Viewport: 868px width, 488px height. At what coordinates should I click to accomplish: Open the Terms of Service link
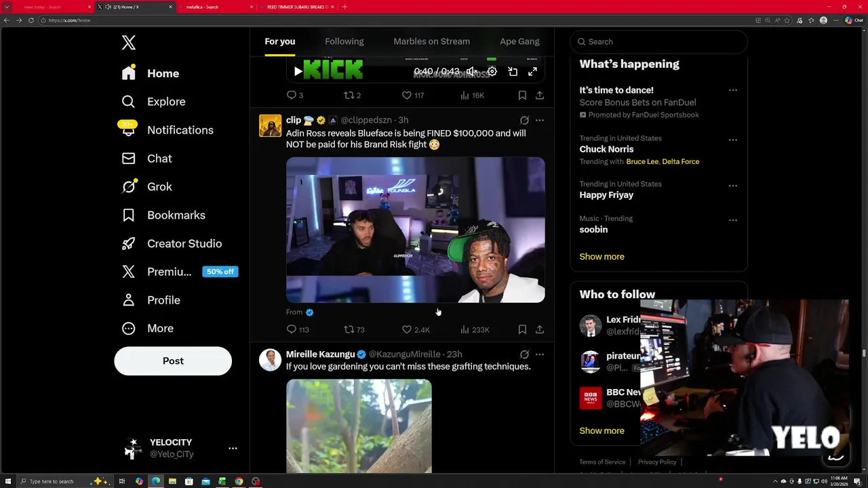(602, 462)
